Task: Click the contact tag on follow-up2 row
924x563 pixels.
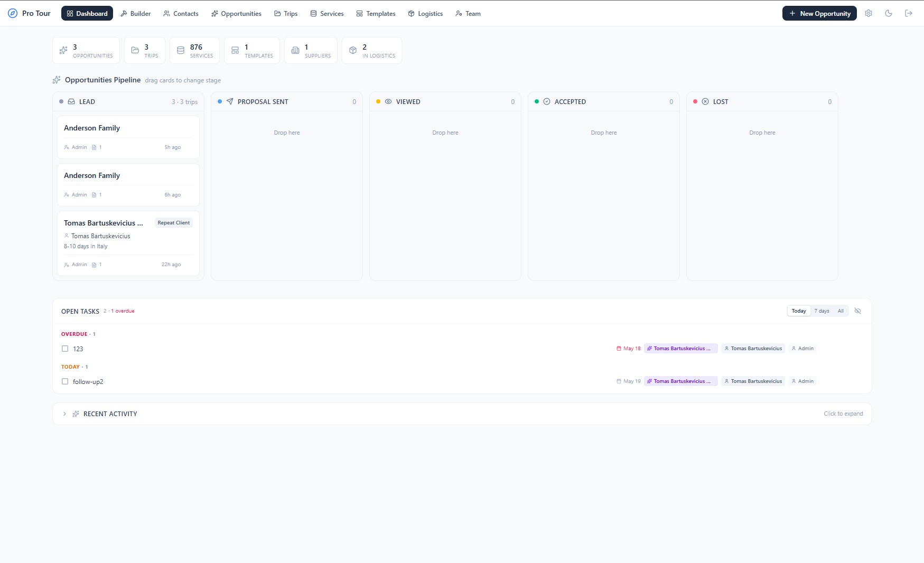Action: pyautogui.click(x=753, y=381)
